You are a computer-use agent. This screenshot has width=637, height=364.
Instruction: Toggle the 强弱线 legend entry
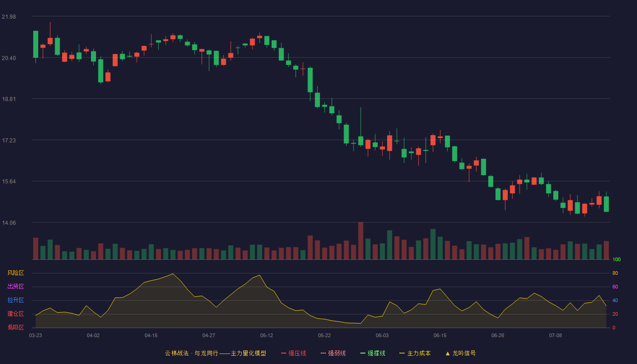[x=333, y=353]
